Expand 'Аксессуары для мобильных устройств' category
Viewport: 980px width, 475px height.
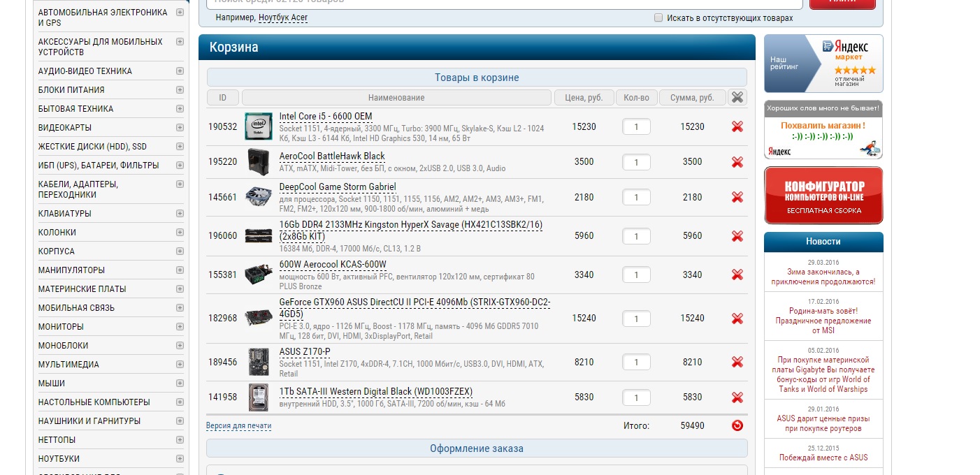[180, 42]
